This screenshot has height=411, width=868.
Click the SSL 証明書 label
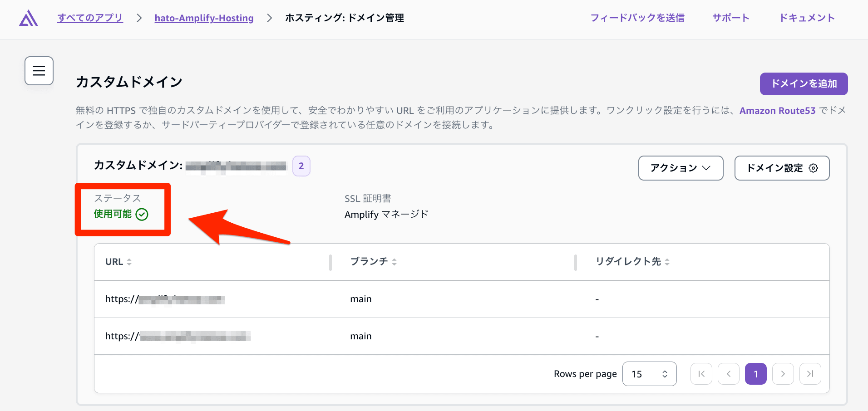click(368, 198)
